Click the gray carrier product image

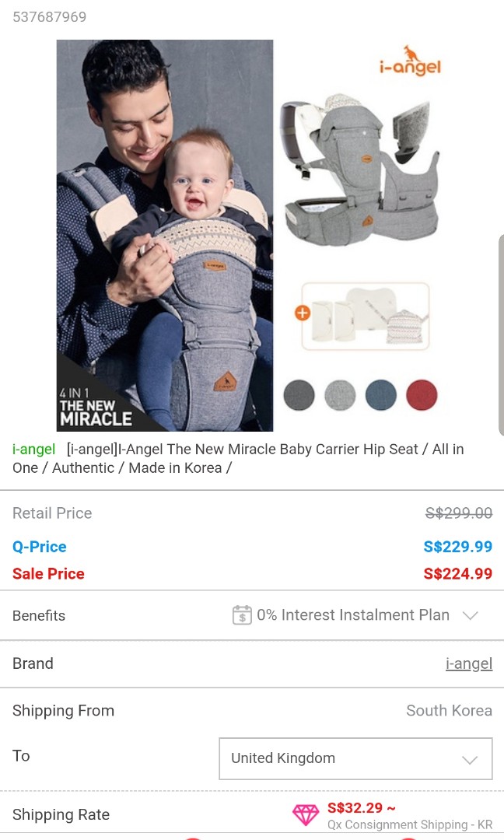coord(360,170)
